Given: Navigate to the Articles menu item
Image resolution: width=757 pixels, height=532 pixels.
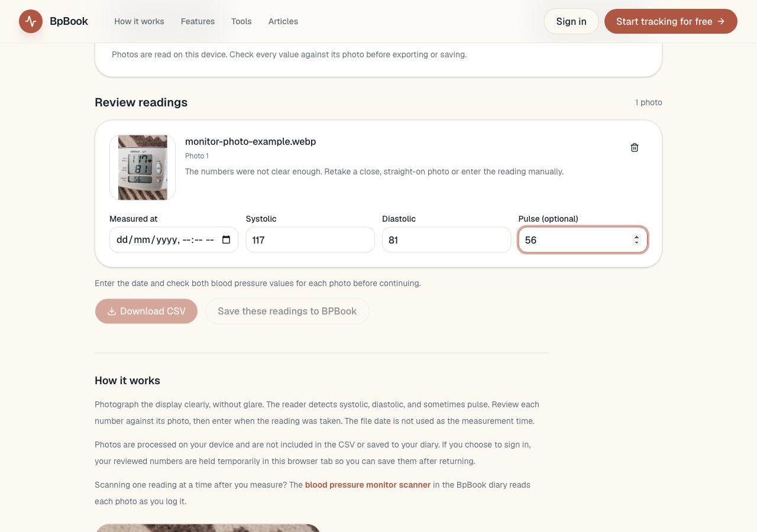Looking at the screenshot, I should pos(283,21).
